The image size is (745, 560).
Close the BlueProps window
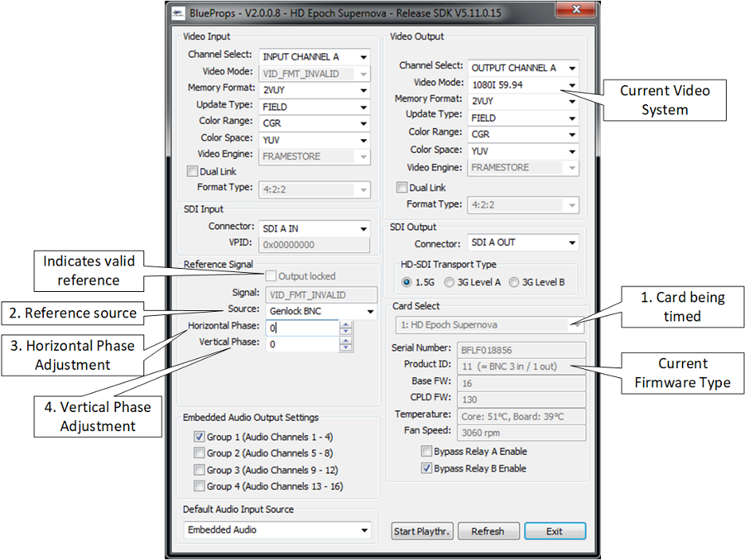tap(576, 10)
